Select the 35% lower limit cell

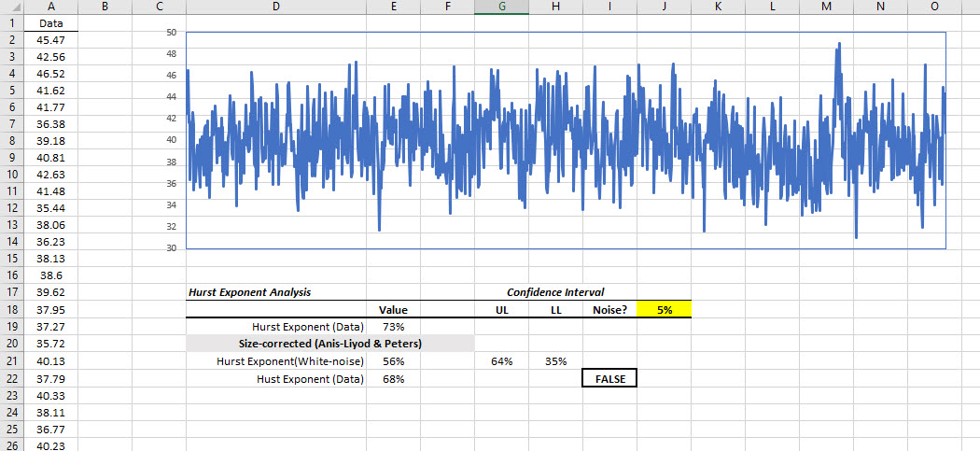pyautogui.click(x=555, y=361)
